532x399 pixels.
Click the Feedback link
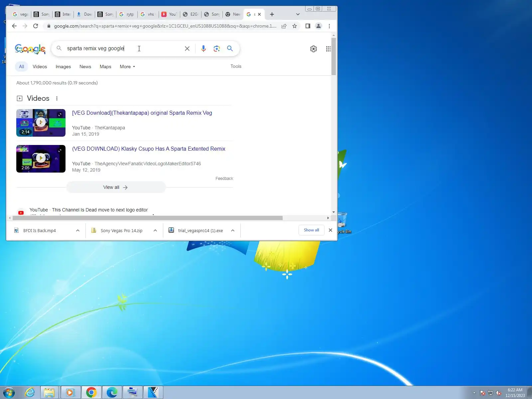click(224, 179)
